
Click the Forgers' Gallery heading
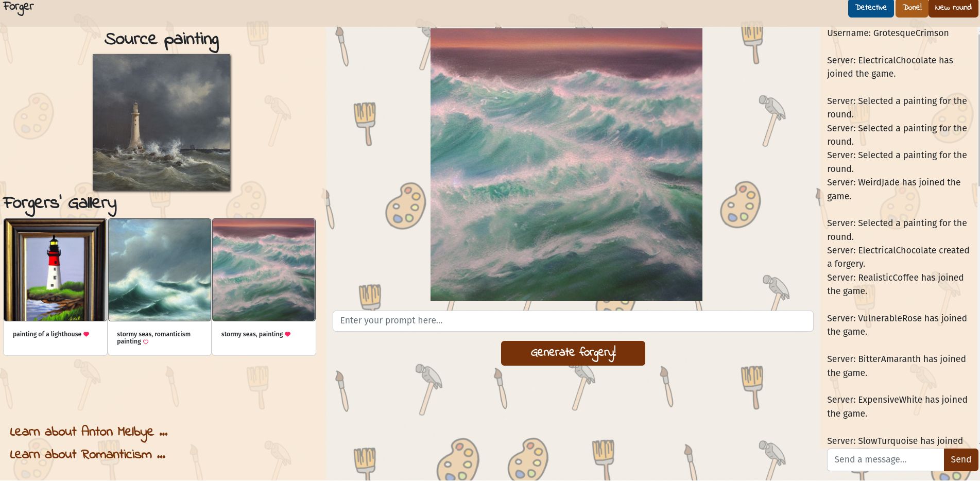60,204
